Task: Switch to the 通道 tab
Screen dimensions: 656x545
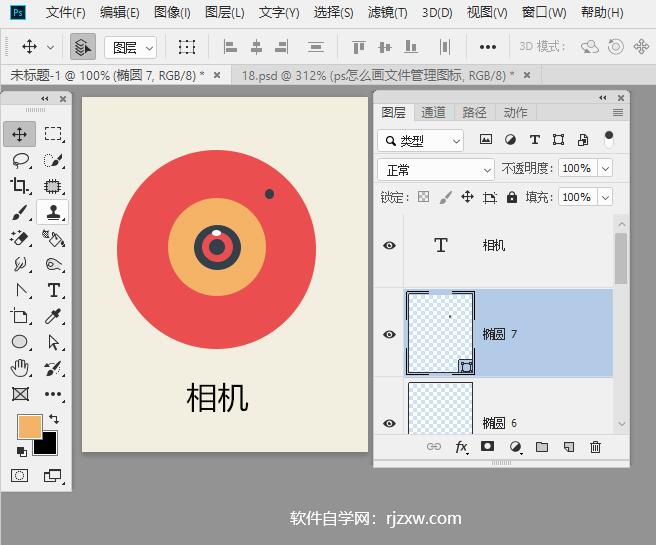Action: tap(433, 113)
